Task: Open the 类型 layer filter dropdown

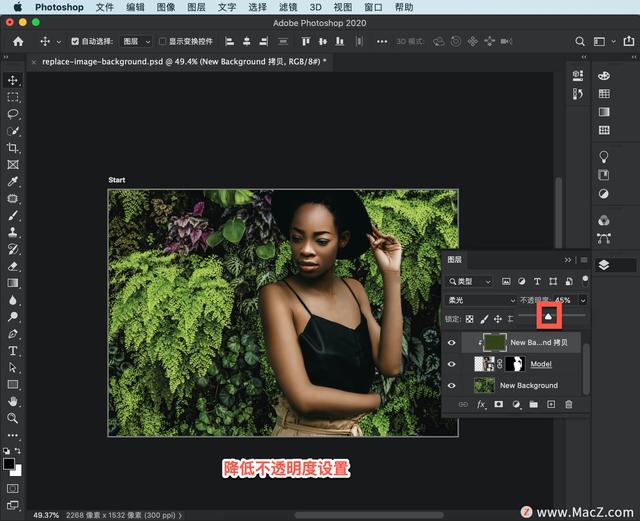Action: click(469, 281)
